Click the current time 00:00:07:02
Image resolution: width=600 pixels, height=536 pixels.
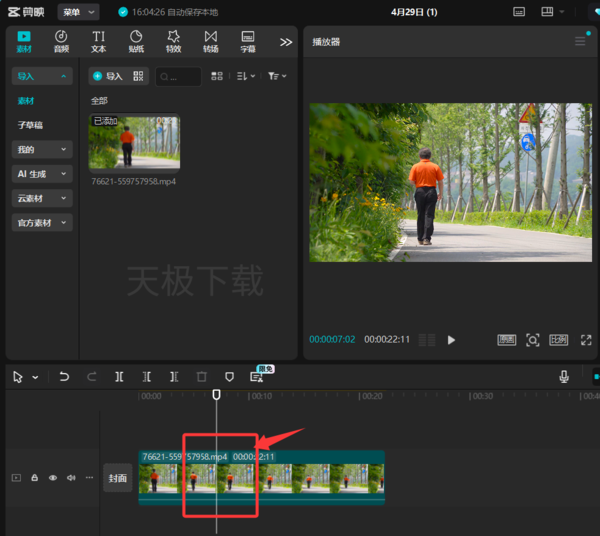(332, 339)
